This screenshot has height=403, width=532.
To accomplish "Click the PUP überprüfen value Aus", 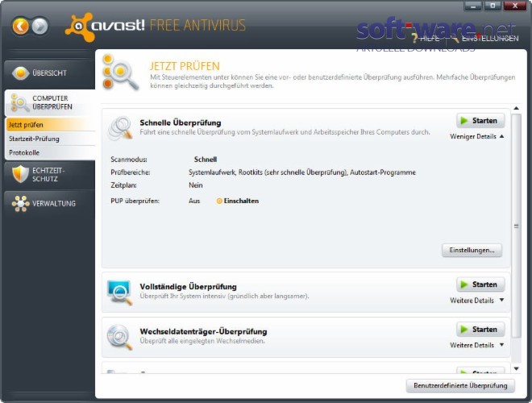I will tap(194, 201).
